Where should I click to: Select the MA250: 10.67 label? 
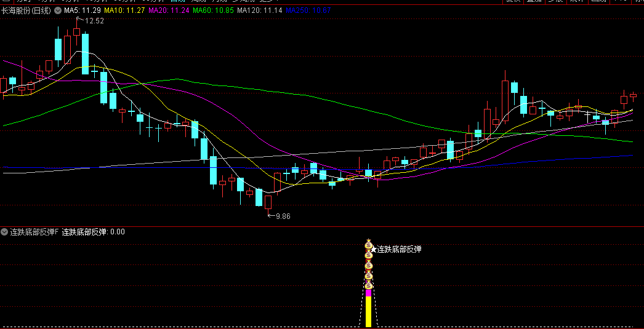click(308, 10)
